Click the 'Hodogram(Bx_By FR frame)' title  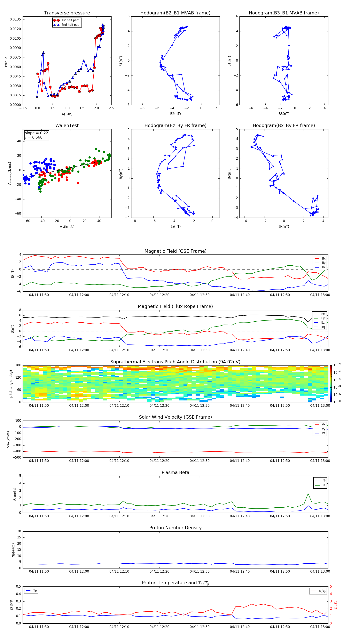[284, 125]
